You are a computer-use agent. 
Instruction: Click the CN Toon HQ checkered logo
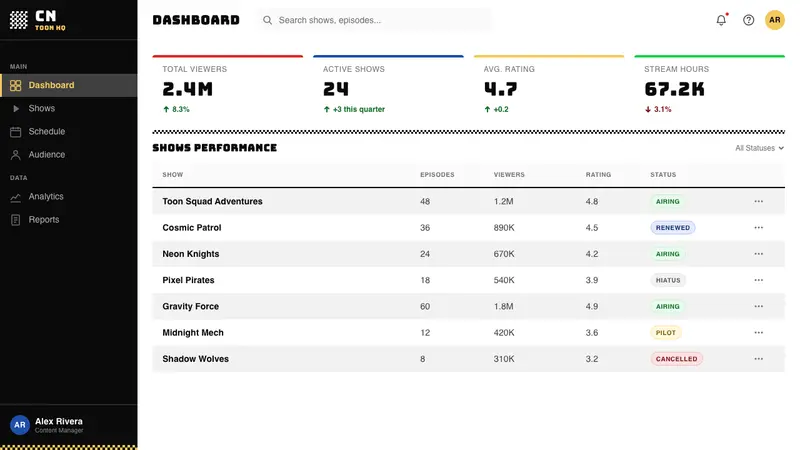[19, 20]
